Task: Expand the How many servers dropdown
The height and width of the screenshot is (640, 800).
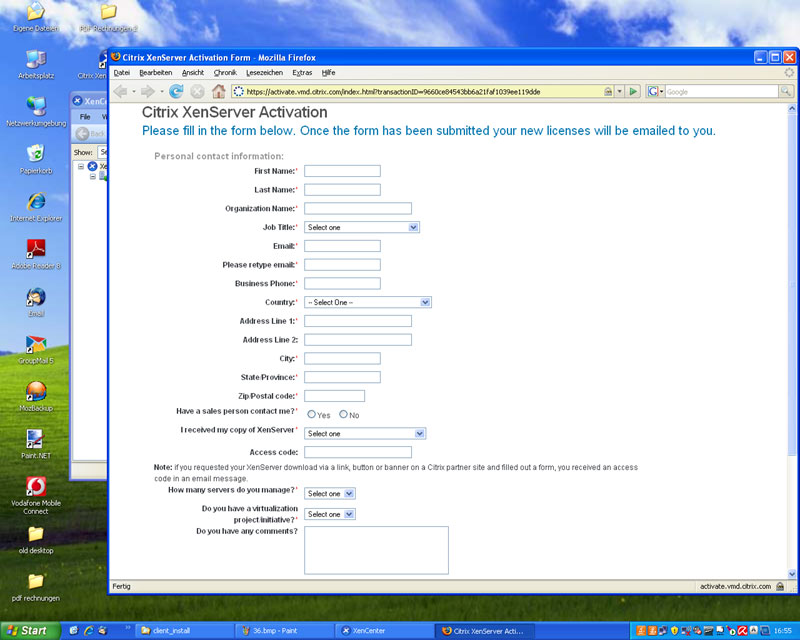Action: 330,494
